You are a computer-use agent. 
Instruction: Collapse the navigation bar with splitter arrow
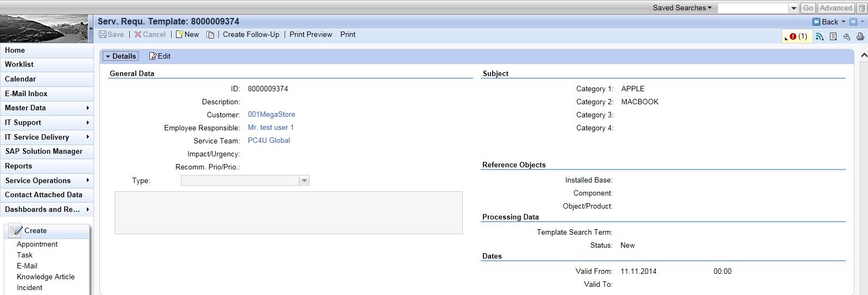pyautogui.click(x=91, y=28)
